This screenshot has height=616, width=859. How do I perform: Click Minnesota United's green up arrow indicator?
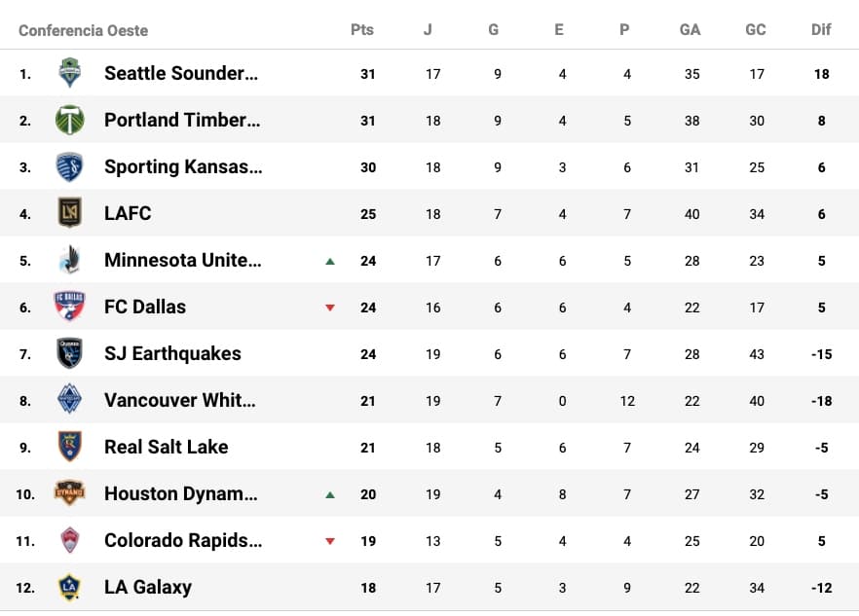(x=330, y=261)
